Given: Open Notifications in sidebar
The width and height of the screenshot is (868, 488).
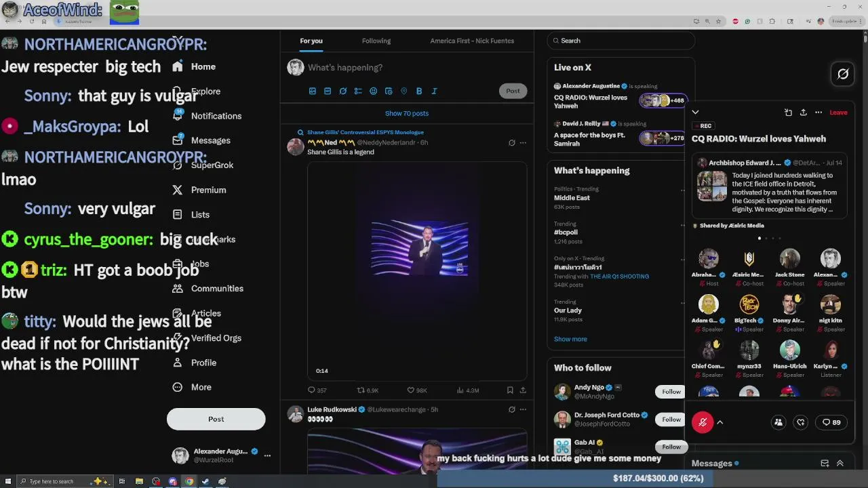Looking at the screenshot, I should (208, 116).
